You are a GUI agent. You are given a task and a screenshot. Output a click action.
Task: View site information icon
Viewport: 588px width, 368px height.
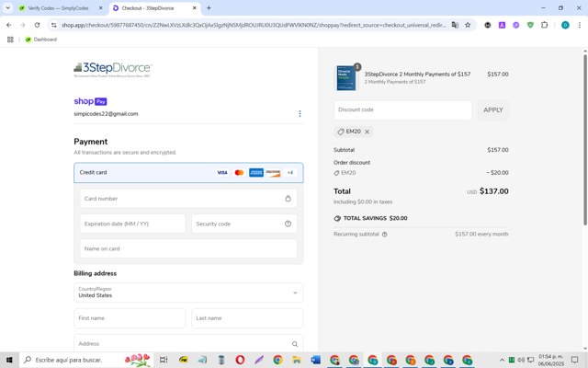[54, 25]
